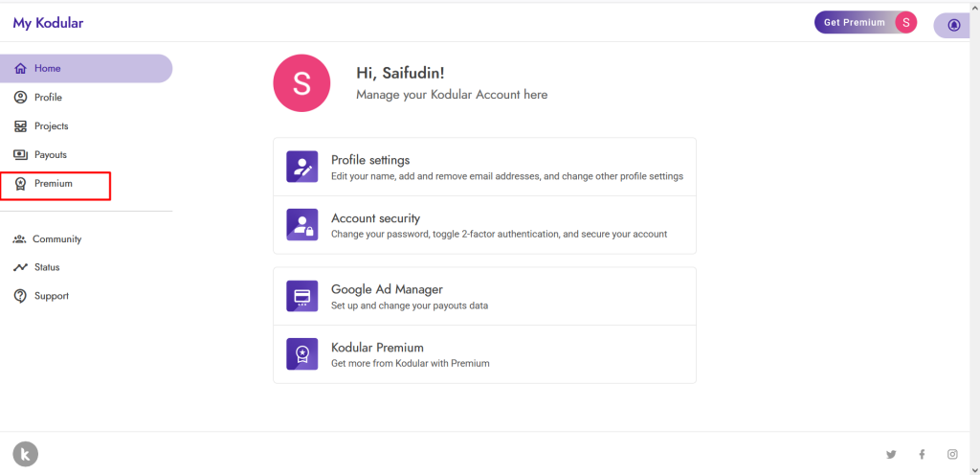Click the Projects icon in sidebar
The width and height of the screenshot is (980, 475).
pos(21,126)
